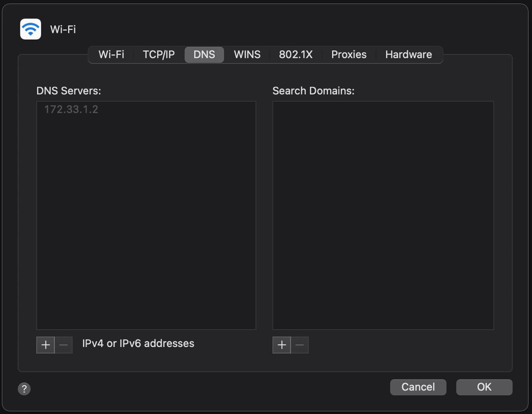The image size is (532, 414).
Task: Open help with the question mark button
Action: [x=24, y=389]
